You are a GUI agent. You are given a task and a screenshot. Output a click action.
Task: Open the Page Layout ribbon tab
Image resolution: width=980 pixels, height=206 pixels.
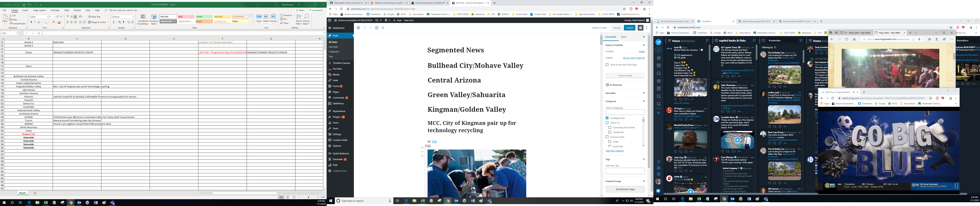tap(39, 10)
